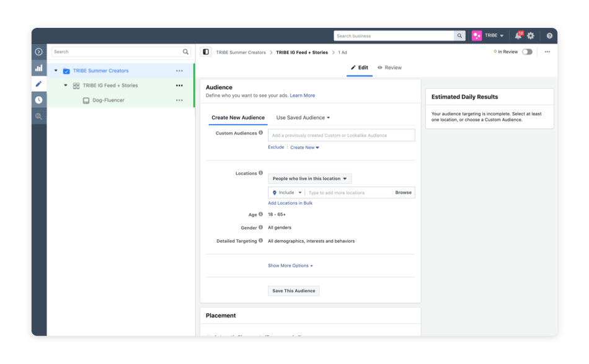This screenshot has width=589, height=364.
Task: Click the bar chart icon in left sidebar
Action: [x=39, y=68]
